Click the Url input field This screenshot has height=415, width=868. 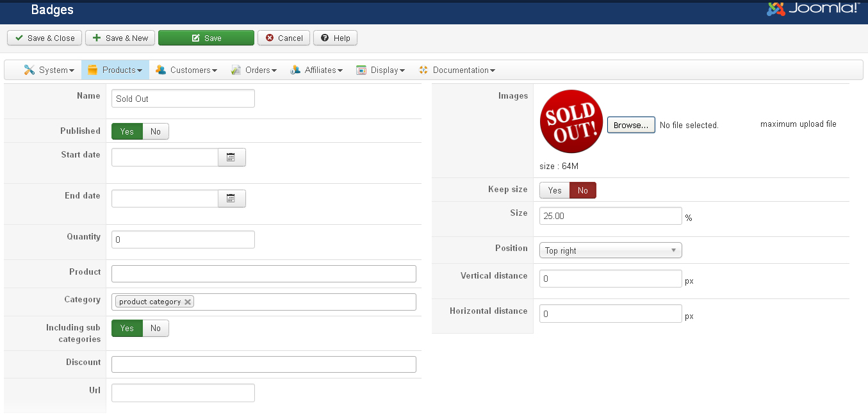tap(183, 393)
